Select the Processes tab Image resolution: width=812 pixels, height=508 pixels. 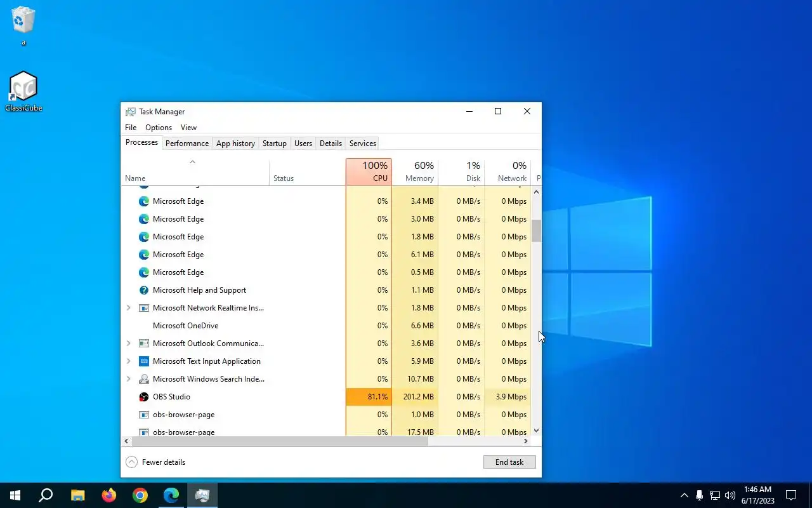coord(141,142)
